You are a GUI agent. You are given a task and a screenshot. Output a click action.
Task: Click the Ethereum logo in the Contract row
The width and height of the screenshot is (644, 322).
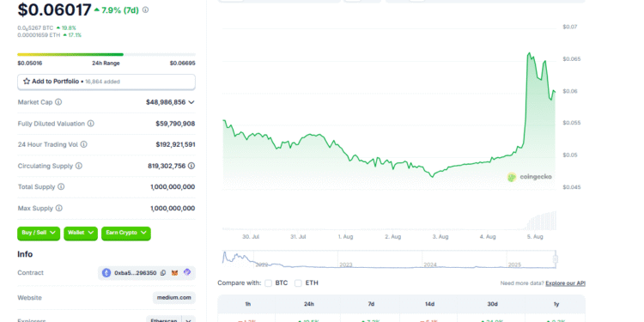(106, 273)
